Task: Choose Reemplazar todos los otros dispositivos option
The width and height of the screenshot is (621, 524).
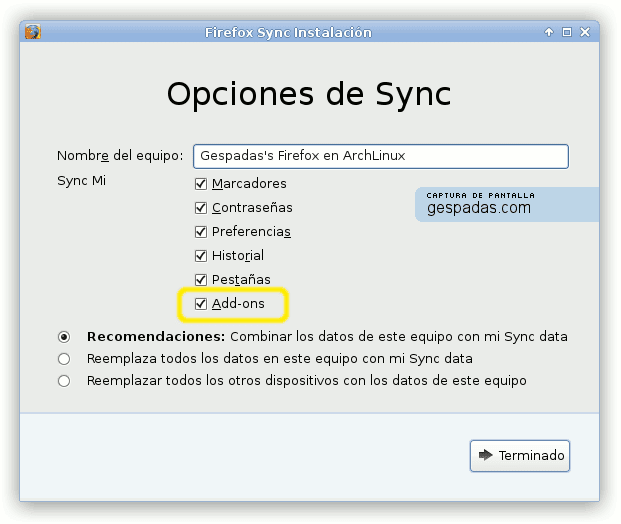Action: pyautogui.click(x=64, y=381)
